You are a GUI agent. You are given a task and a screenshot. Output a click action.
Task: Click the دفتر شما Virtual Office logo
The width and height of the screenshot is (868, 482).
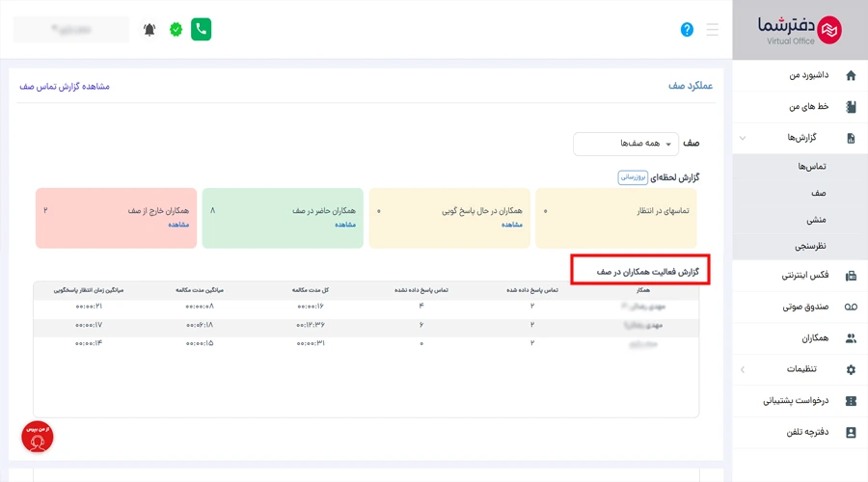800,30
